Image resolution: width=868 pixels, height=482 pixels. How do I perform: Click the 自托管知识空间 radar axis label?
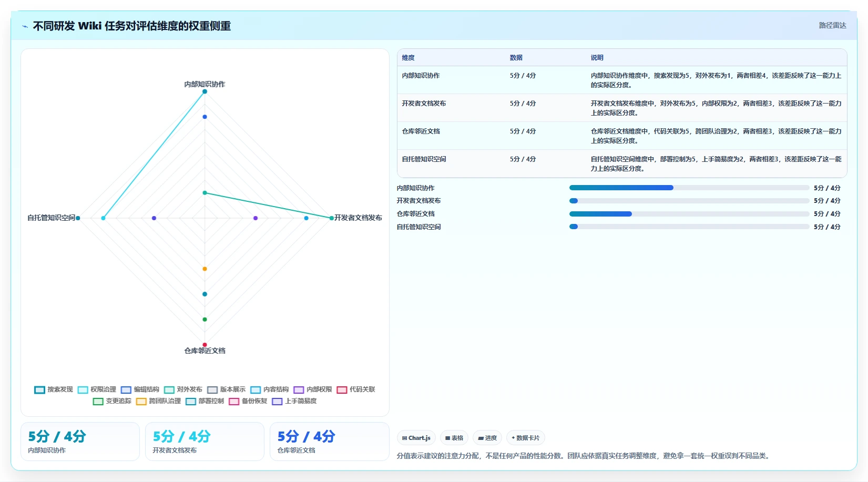51,218
